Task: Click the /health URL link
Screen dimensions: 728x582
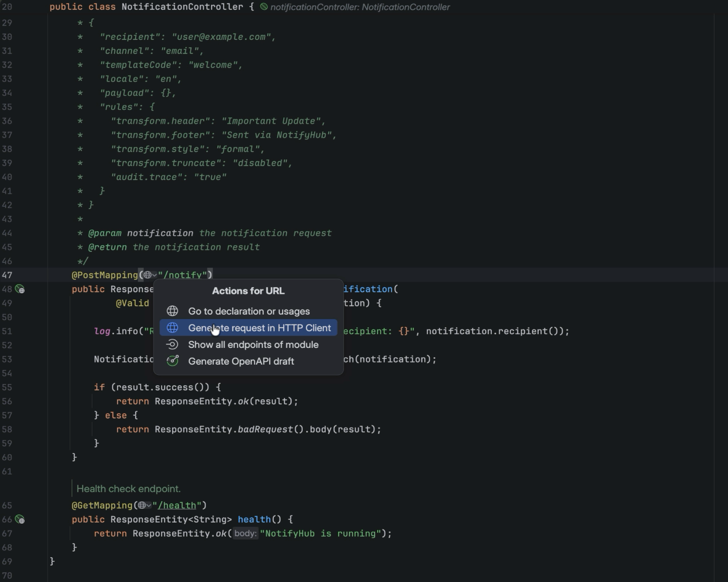Action: tap(177, 505)
